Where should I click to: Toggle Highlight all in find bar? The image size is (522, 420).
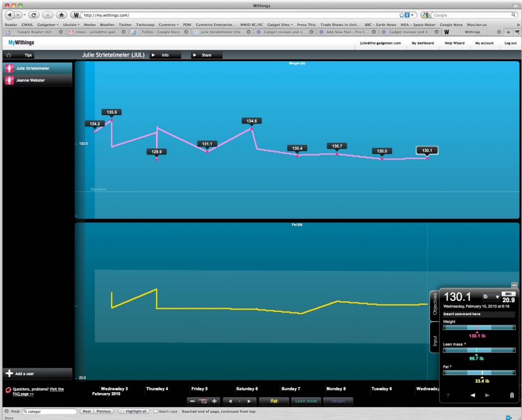pos(133,411)
